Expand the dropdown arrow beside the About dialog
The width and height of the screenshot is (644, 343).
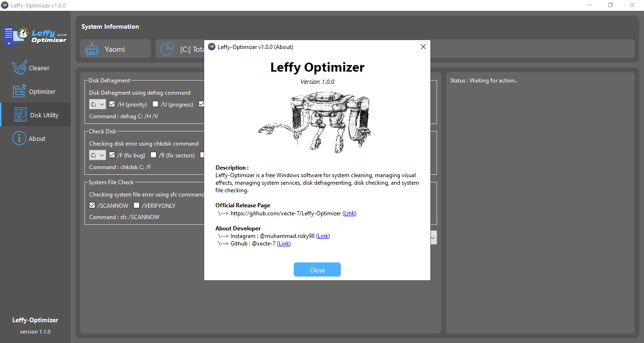(433, 237)
